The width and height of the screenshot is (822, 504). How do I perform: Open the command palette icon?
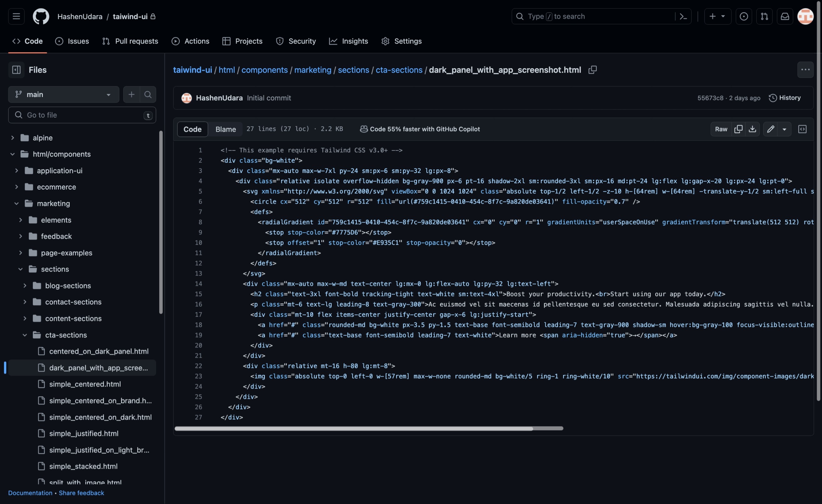[683, 16]
